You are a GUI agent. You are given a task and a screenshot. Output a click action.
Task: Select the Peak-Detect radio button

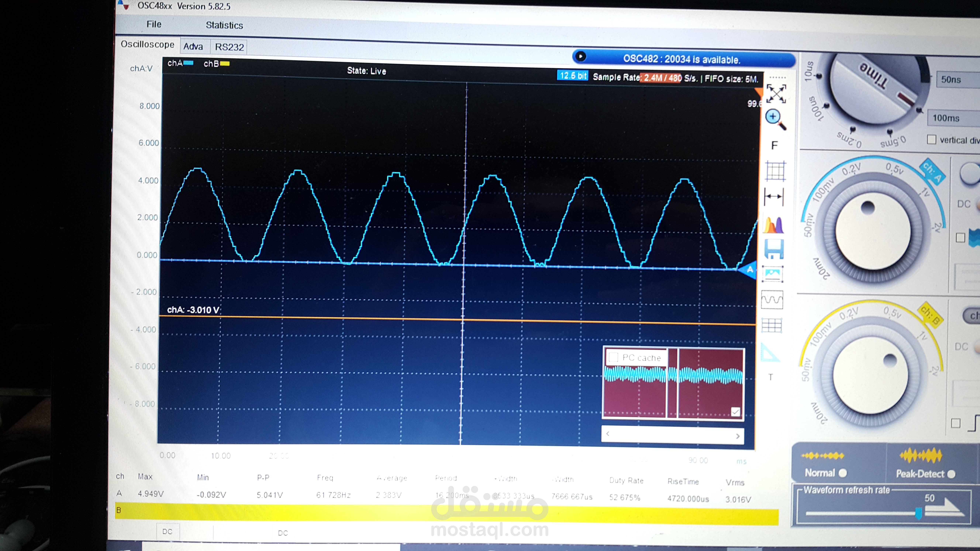point(951,474)
